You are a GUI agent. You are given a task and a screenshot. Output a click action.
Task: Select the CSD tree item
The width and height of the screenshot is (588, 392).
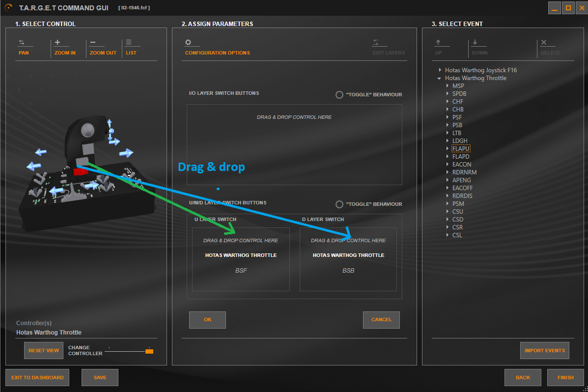point(458,220)
